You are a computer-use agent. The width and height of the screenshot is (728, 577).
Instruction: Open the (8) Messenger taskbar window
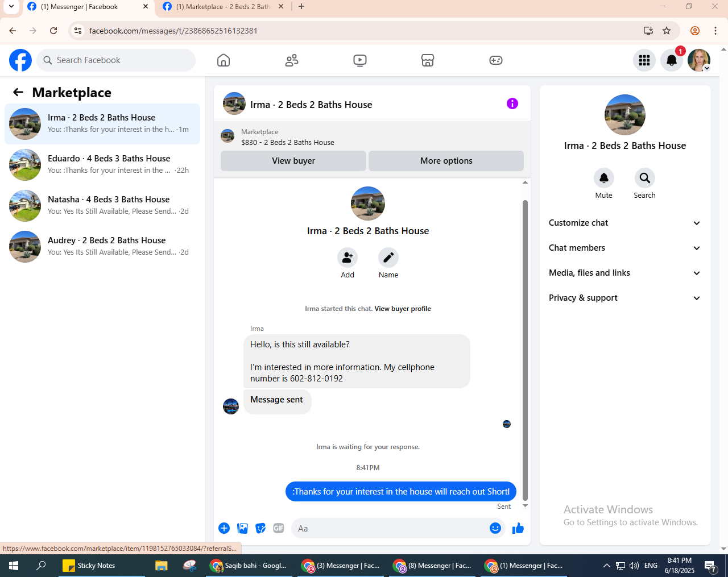432,566
